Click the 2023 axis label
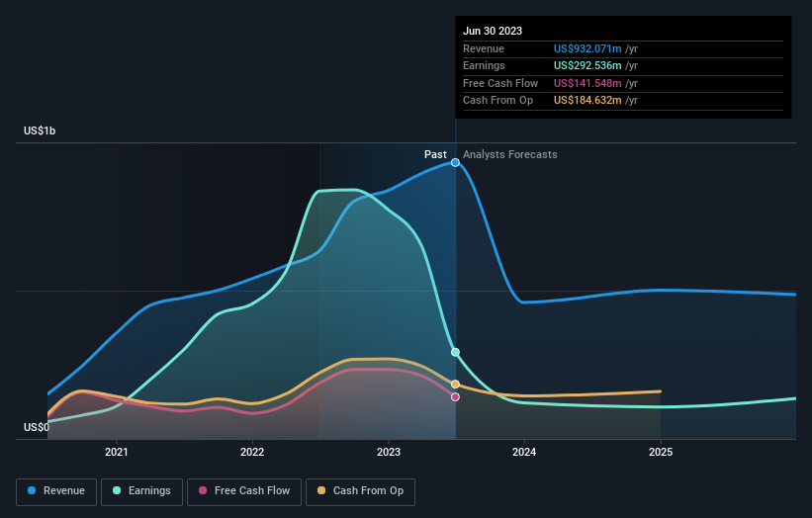The image size is (812, 518). (389, 452)
